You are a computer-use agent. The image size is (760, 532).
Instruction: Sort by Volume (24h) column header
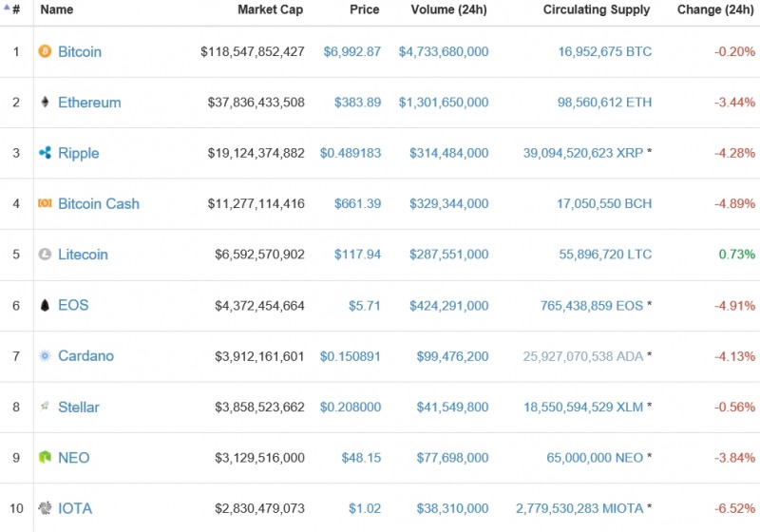click(448, 9)
